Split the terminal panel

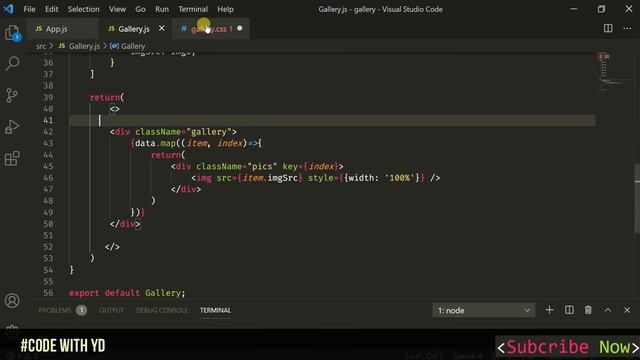coord(569,310)
